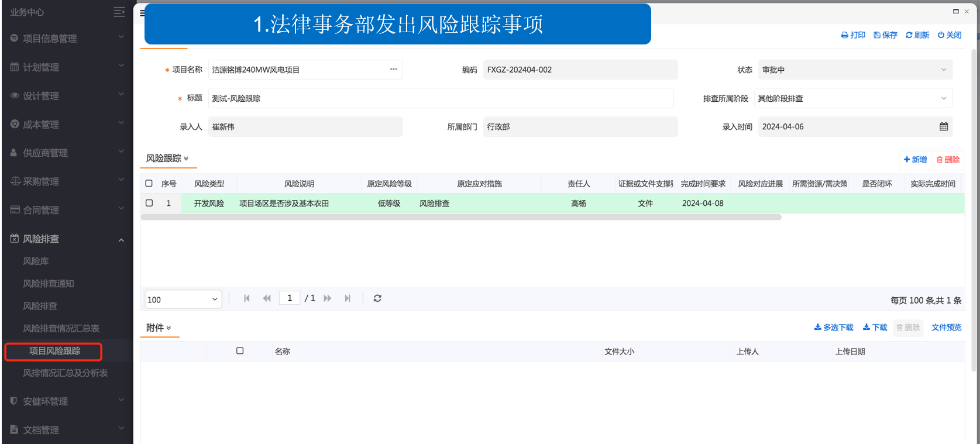Open the page size dropdown showing 100
The height and width of the screenshot is (444, 980).
[x=183, y=299]
